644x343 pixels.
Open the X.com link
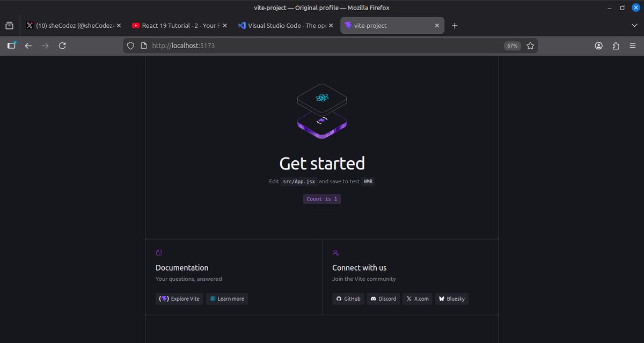418,299
